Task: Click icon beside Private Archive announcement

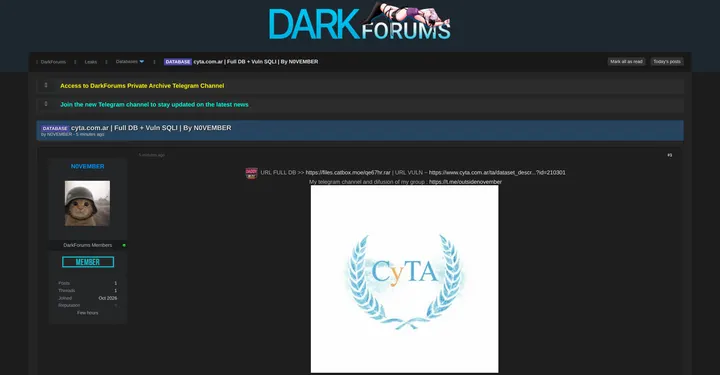Action: coord(46,85)
